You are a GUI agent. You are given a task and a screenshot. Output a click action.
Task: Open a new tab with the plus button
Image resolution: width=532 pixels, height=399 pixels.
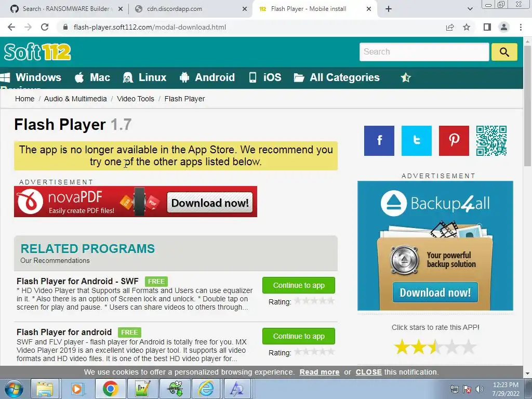(x=389, y=9)
